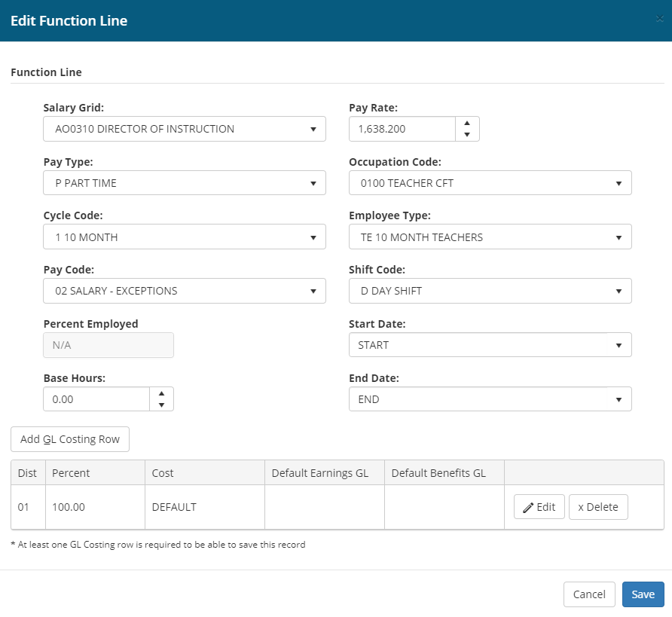Delete the GL costing row 01
This screenshot has height=617, width=672.
pyautogui.click(x=597, y=507)
